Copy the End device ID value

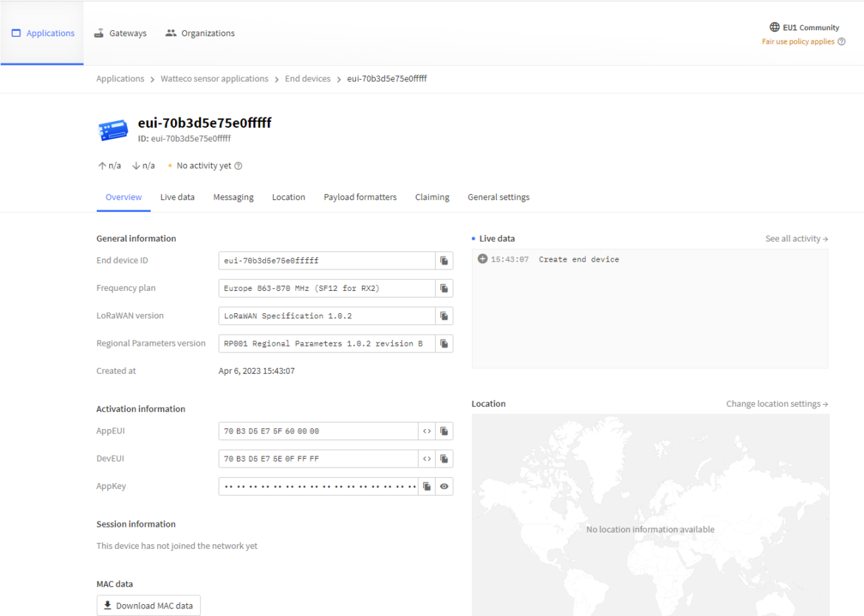point(444,261)
